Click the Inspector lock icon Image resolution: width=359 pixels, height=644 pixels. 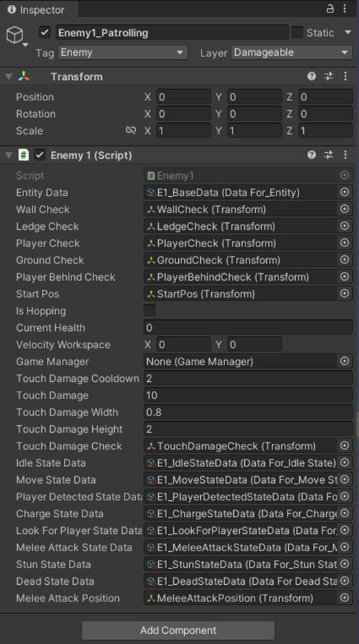(330, 9)
